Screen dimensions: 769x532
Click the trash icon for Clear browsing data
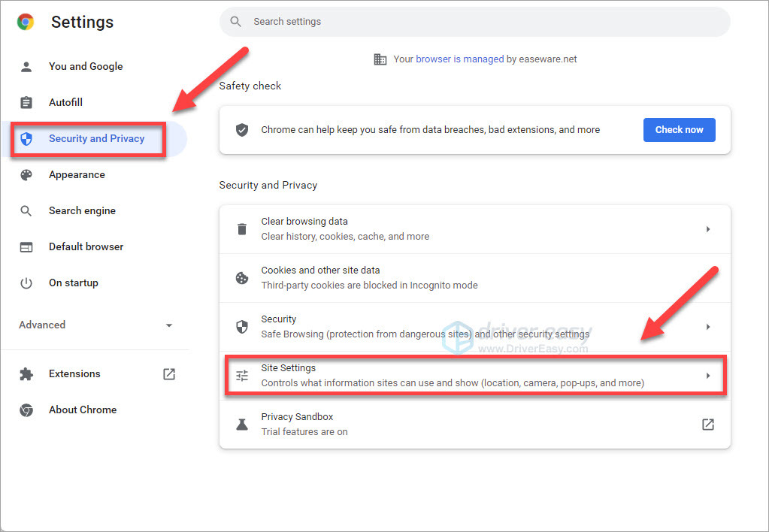241,228
